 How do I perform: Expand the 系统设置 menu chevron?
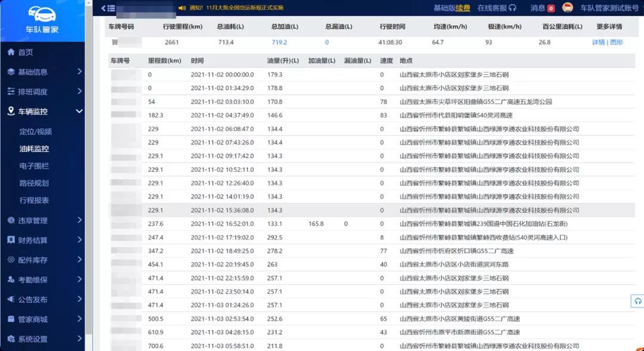[79, 338]
